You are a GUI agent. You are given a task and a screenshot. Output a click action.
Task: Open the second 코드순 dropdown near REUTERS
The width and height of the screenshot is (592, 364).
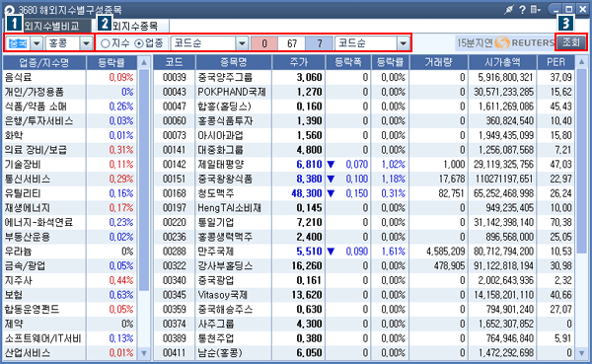point(404,43)
